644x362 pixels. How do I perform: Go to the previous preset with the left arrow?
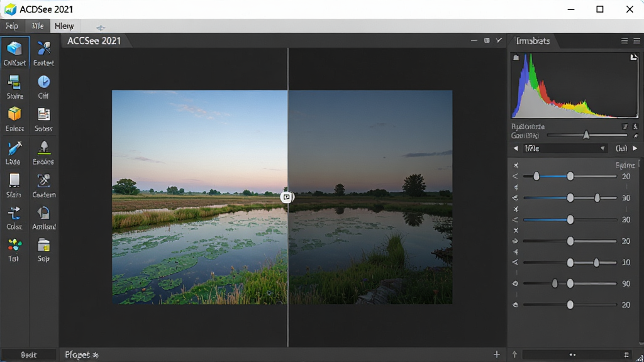516,148
